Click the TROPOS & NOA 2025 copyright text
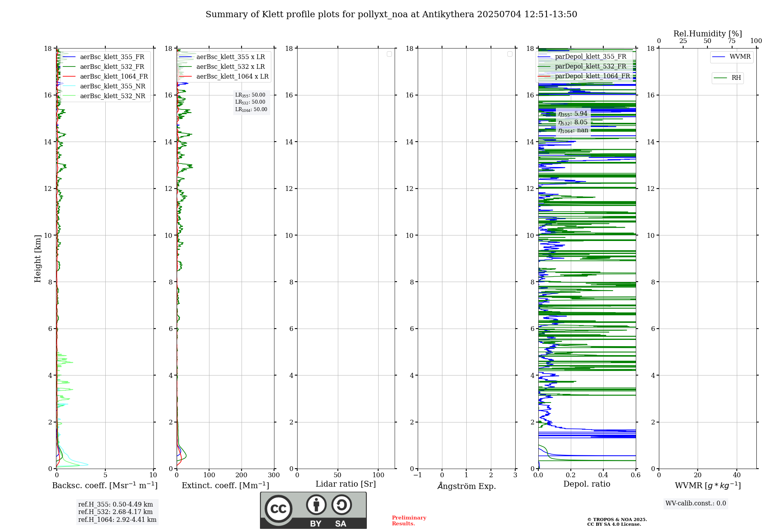Screen dimensions: 783x532 coord(617,519)
